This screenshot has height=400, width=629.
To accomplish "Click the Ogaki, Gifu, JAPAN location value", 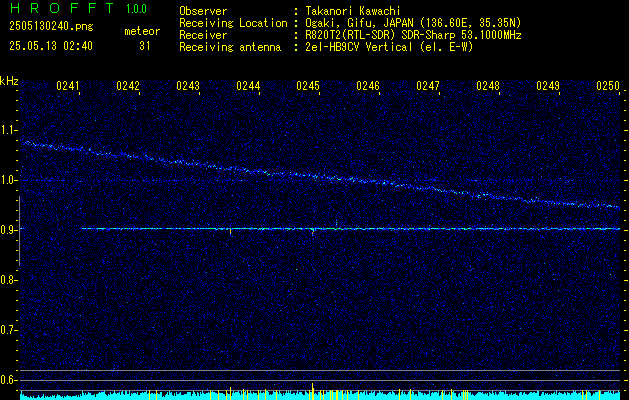I will (413, 23).
